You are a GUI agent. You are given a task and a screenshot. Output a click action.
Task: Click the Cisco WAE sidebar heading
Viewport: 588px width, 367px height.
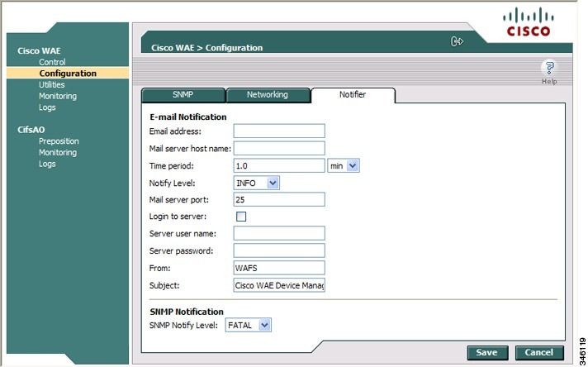pos(39,50)
